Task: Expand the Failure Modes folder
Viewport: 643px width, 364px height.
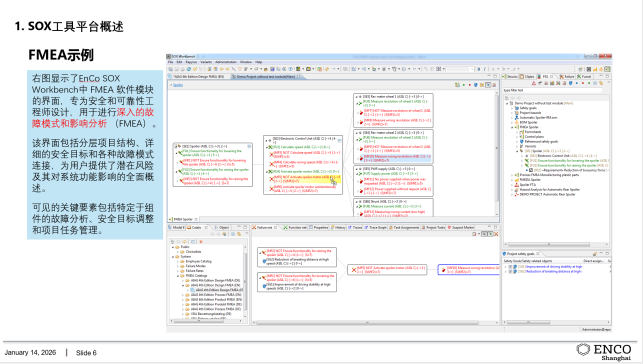Action: coord(178,266)
